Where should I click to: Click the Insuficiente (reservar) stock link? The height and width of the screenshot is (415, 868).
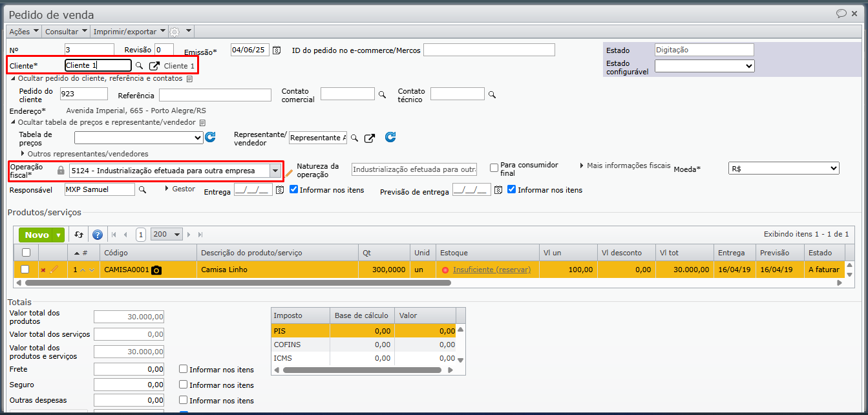[491, 270]
